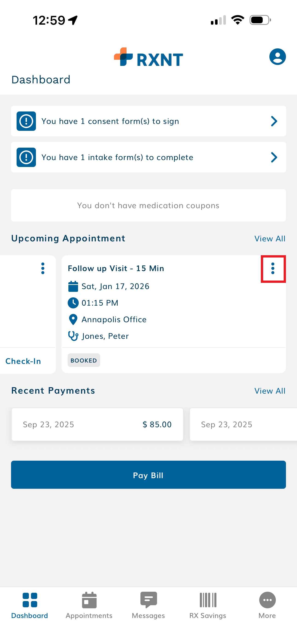View all upcoming appointments

[270, 239]
